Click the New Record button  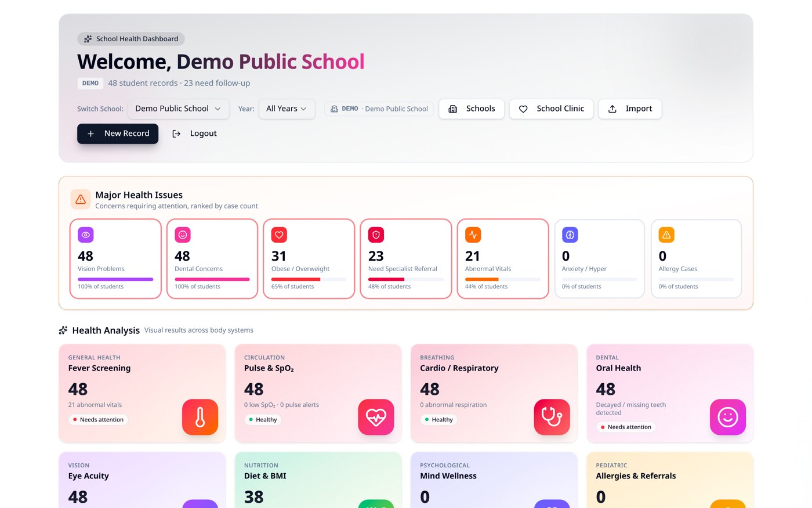[x=118, y=134]
